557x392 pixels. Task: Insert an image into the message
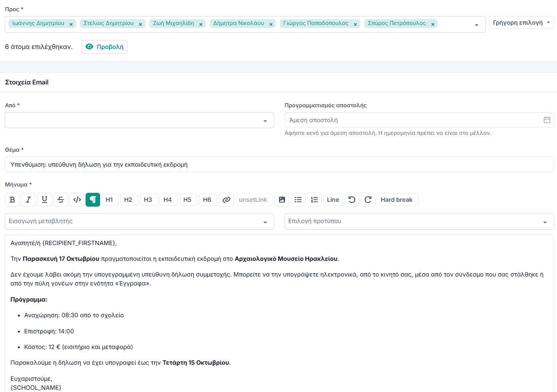[282, 200]
